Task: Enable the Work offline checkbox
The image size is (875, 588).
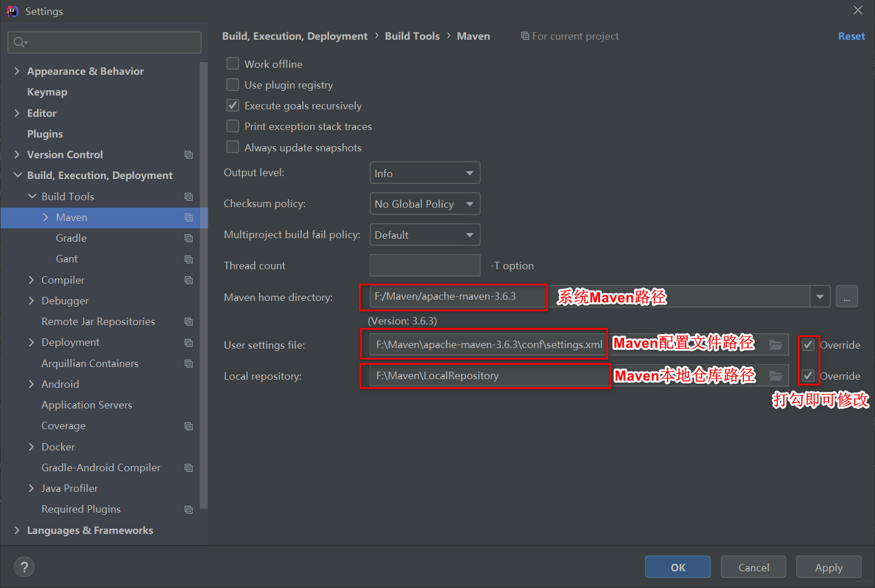Action: 232,63
